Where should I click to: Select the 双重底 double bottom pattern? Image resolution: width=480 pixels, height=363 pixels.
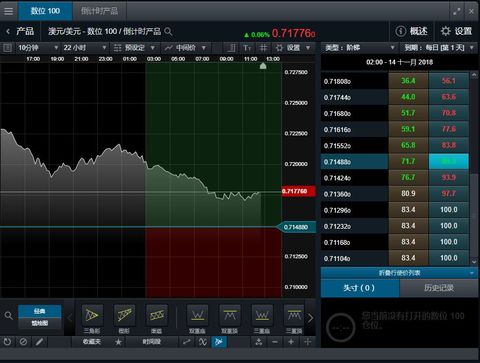197,319
